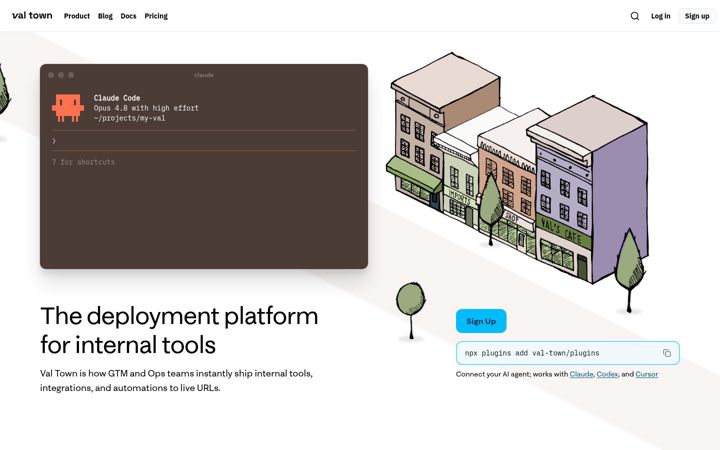Follow the Codex link
This screenshot has height=450, width=720.
[607, 374]
